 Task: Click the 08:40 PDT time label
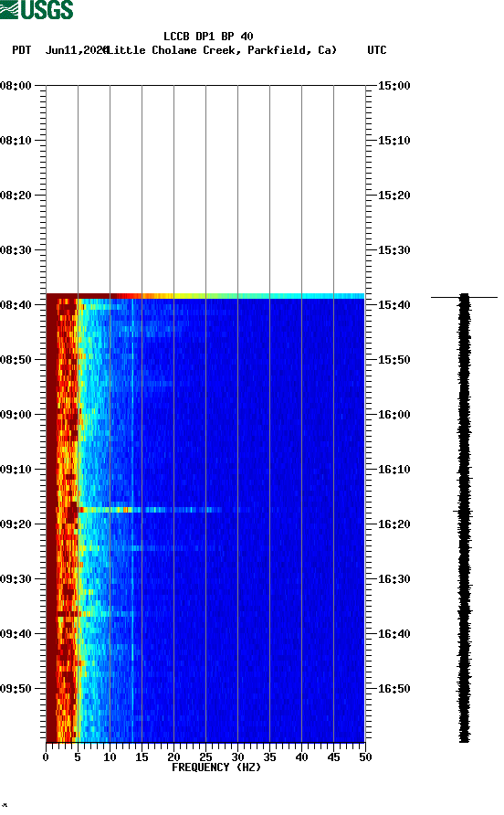coord(16,304)
